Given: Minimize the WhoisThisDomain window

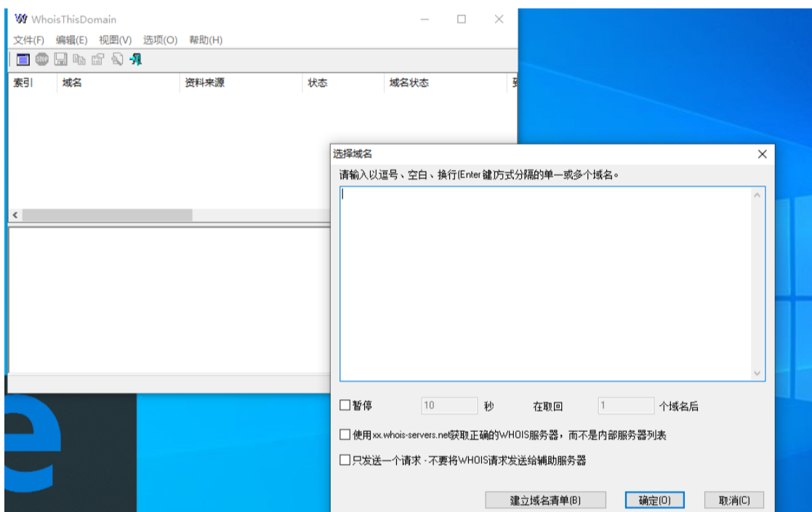Looking at the screenshot, I should [425, 19].
